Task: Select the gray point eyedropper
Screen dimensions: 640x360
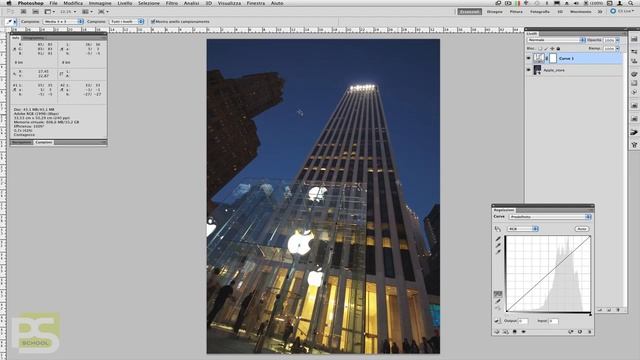Action: 498,246
